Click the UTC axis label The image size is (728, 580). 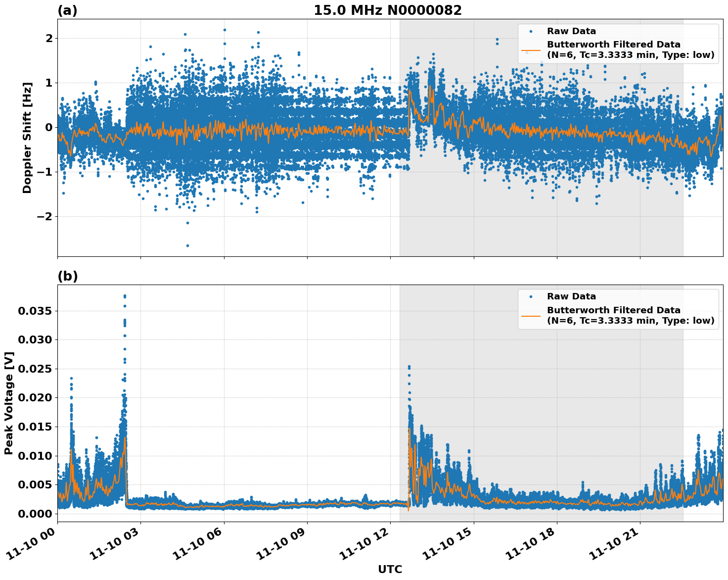click(x=390, y=569)
